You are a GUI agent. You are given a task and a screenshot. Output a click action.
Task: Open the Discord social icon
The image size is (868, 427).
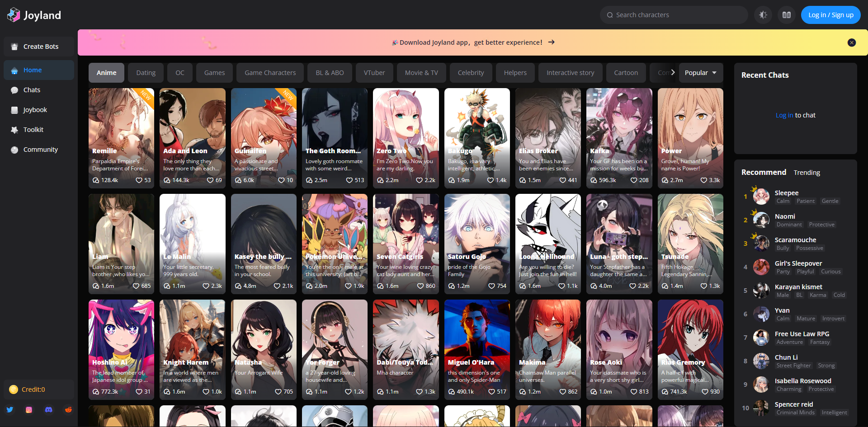(48, 410)
